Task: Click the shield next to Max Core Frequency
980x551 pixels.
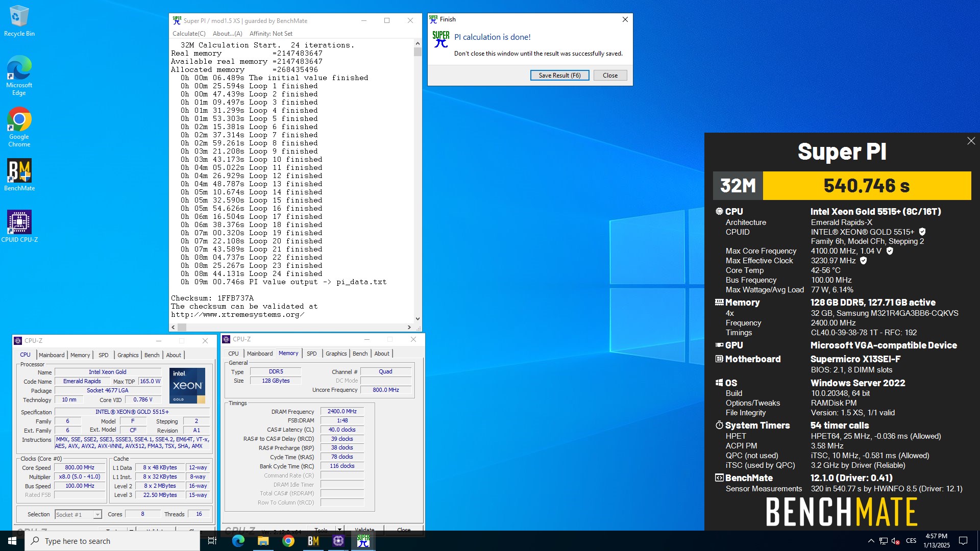Action: coord(890,251)
